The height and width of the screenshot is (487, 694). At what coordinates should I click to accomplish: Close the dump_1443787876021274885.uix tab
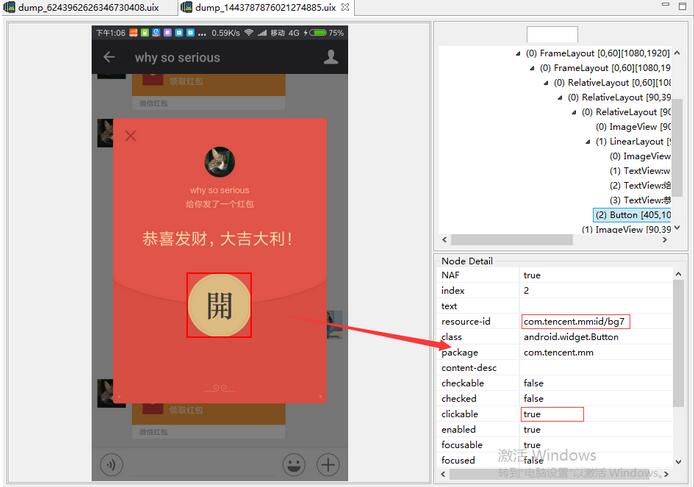point(346,7)
